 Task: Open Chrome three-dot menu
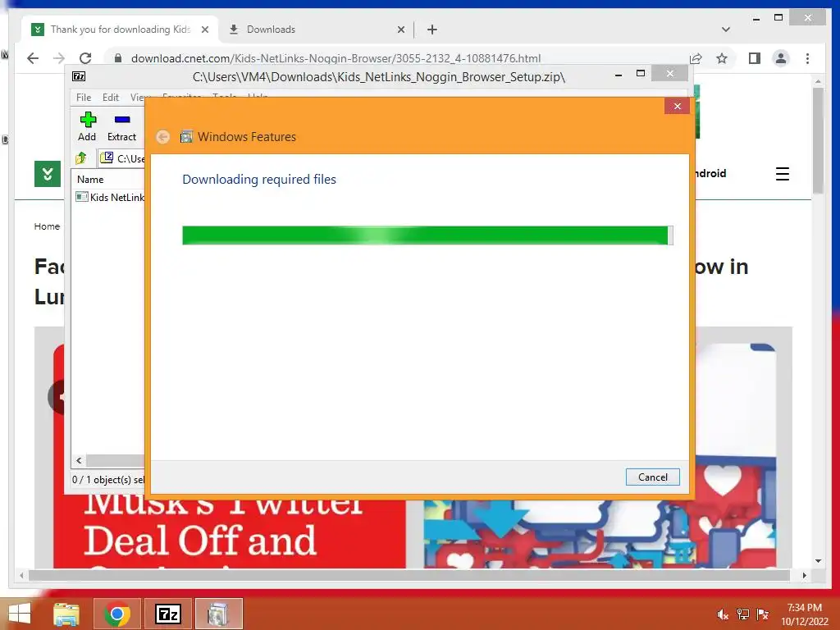pos(807,58)
